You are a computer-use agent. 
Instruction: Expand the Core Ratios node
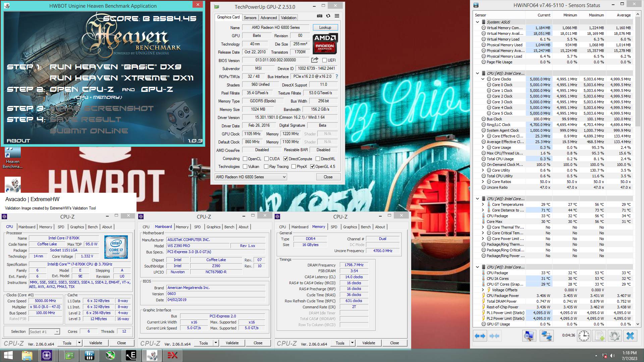483,182
